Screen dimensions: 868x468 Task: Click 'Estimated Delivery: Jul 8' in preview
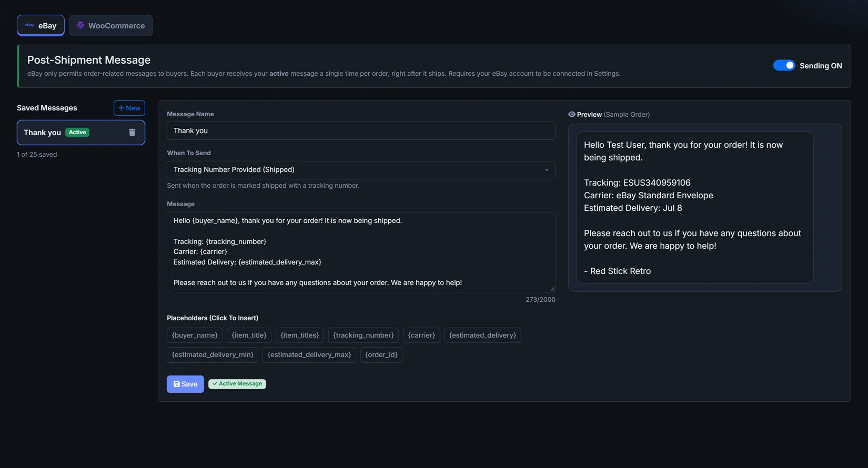633,208
